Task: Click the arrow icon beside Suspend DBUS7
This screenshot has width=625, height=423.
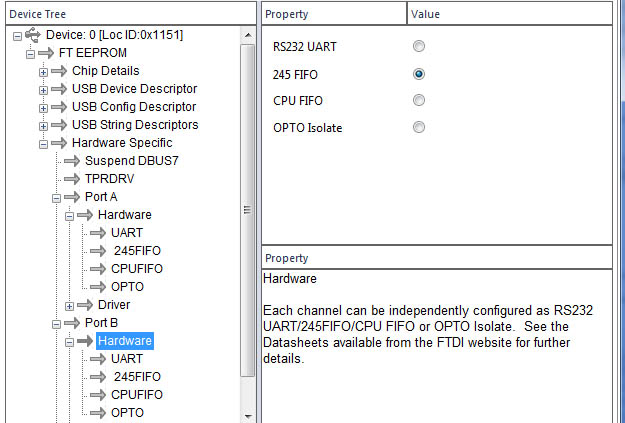Action: pos(72,161)
